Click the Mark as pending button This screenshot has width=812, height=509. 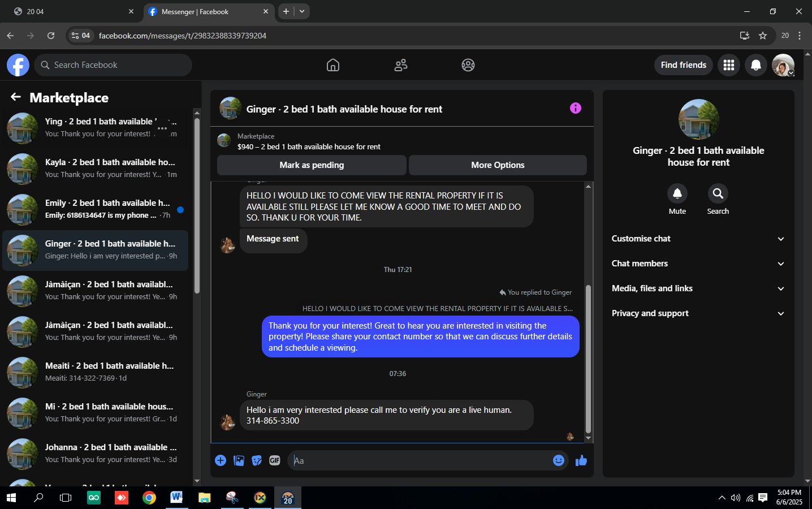[x=312, y=165]
